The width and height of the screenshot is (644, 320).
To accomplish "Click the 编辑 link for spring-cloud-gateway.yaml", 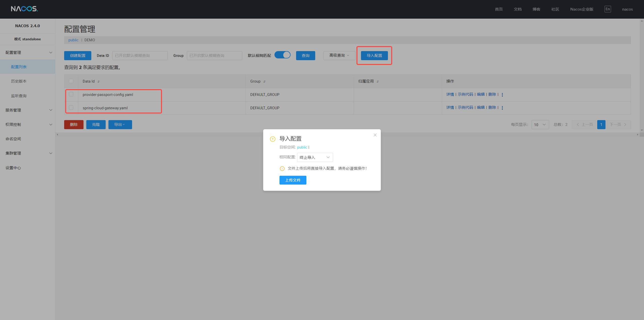I will [480, 108].
